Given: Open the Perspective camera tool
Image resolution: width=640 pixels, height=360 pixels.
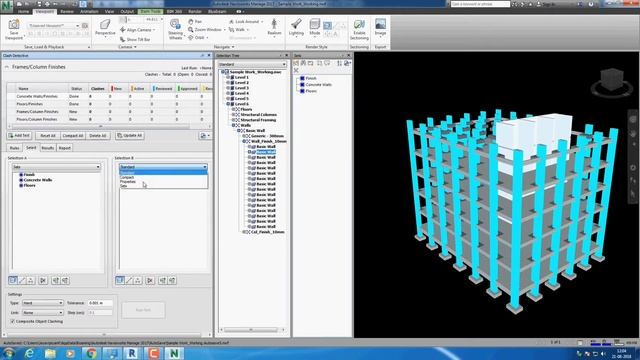Looking at the screenshot, I should coord(105,28).
